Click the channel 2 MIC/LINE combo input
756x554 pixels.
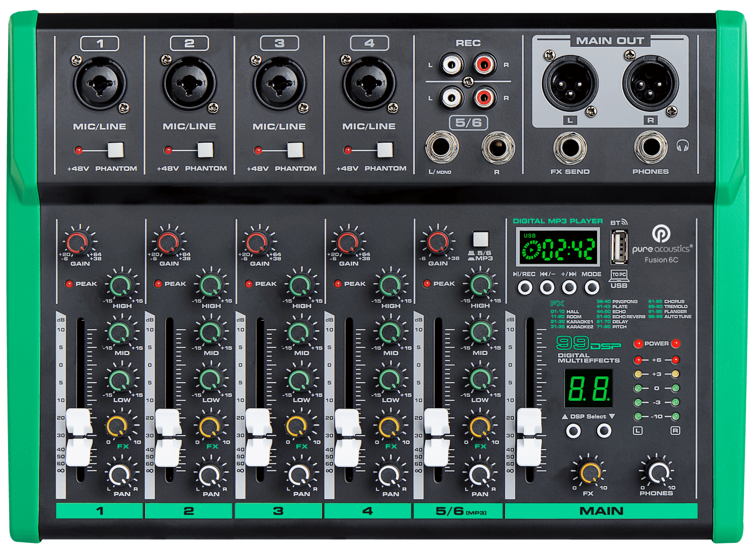(190, 83)
